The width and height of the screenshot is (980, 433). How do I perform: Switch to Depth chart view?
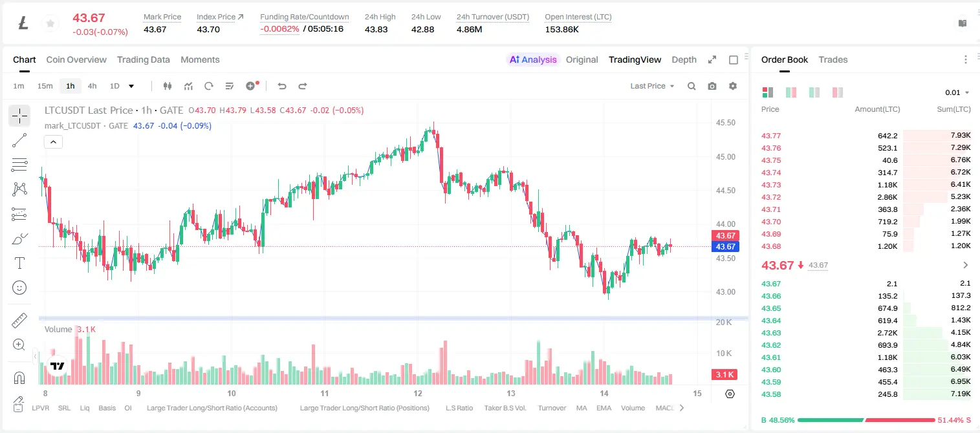pyautogui.click(x=684, y=59)
